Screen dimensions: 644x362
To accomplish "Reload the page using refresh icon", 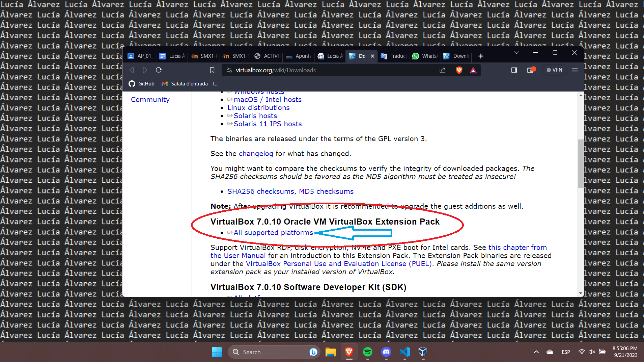I will (159, 70).
